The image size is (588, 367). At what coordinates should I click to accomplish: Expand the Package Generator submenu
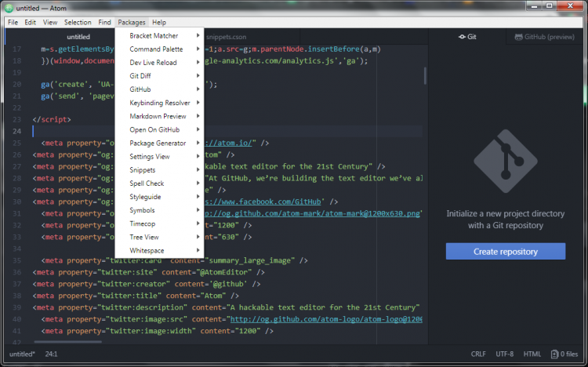(159, 144)
